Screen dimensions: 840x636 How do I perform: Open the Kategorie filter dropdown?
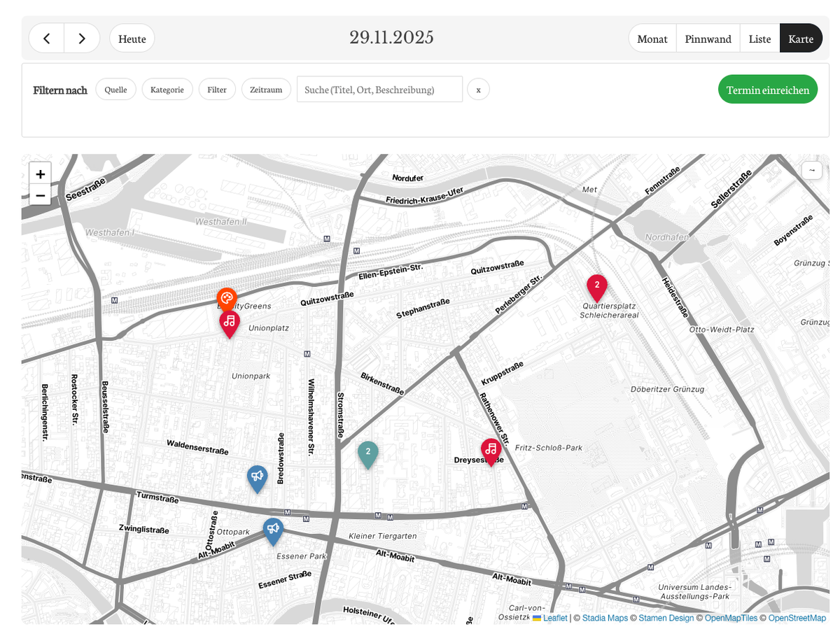tap(167, 90)
